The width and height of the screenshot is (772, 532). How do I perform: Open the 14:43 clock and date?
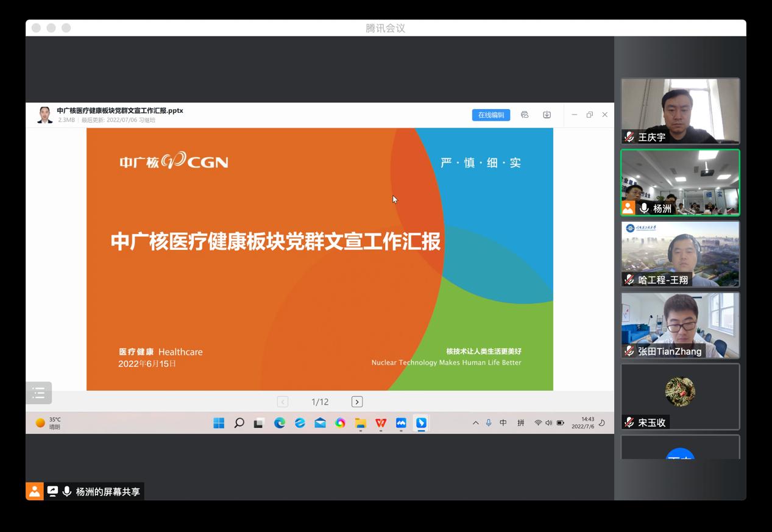583,423
